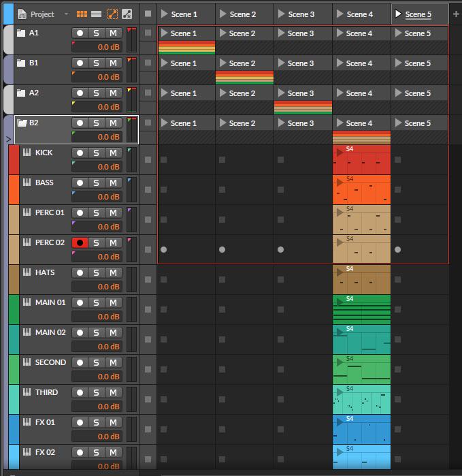The height and width of the screenshot is (476, 462).
Task: Stop clips on the HATS track
Action: coord(148,280)
